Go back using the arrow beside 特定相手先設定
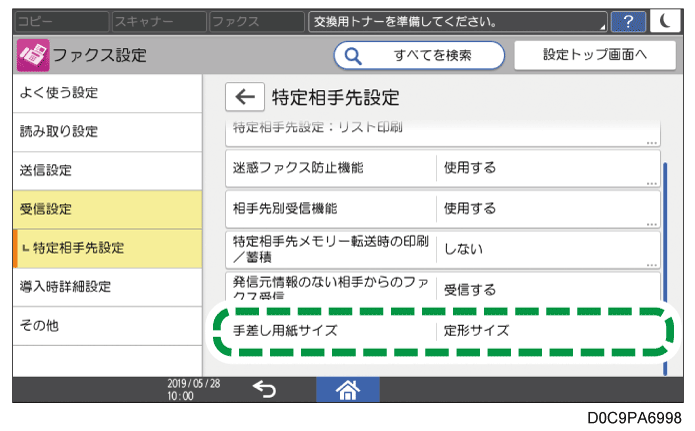695x431 pixels. pyautogui.click(x=245, y=97)
